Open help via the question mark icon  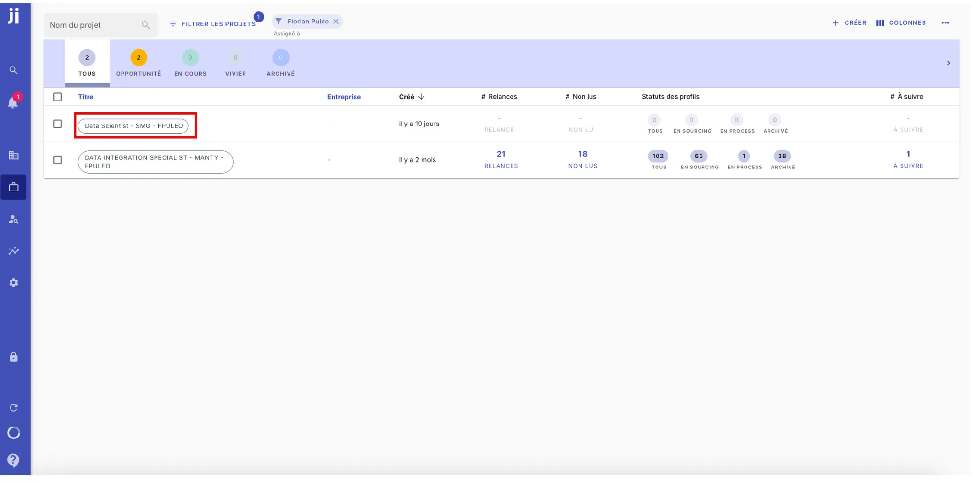click(14, 460)
